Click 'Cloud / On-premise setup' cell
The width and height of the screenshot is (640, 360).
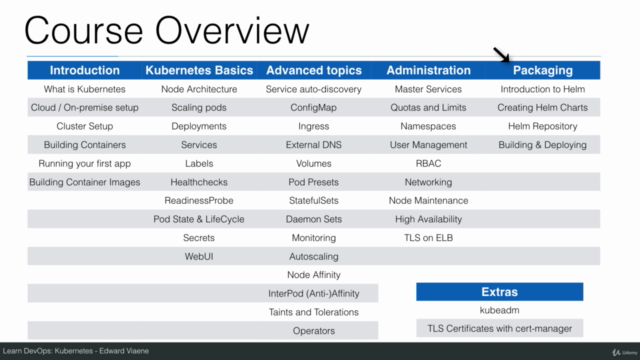pos(84,107)
